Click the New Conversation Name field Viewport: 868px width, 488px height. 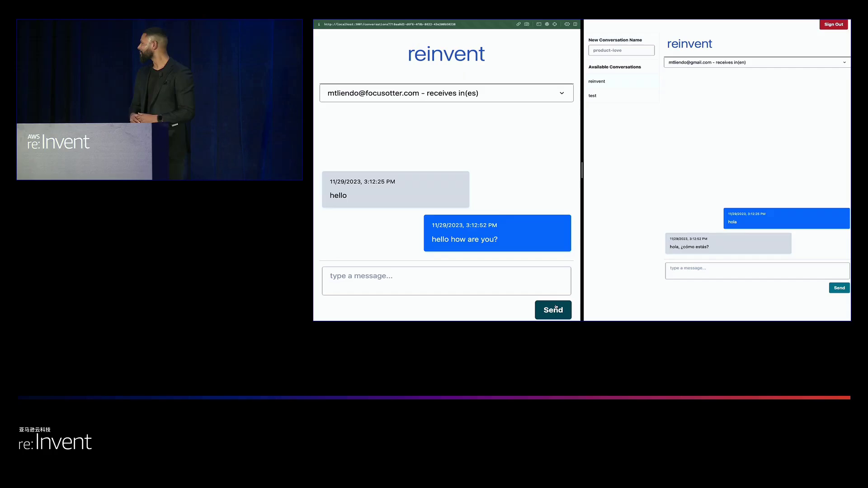[621, 50]
